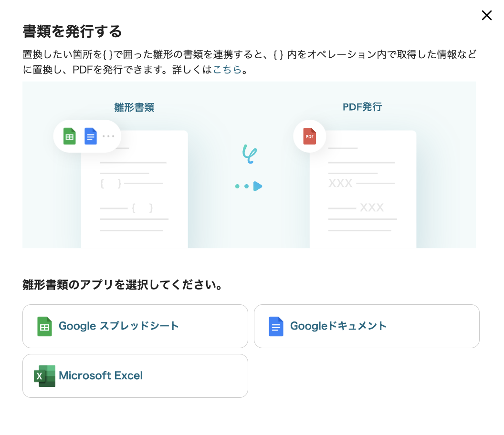Image resolution: width=504 pixels, height=435 pixels.
Task: Click the 雛形書類のアプリを選択してください prompt
Action: click(x=123, y=285)
